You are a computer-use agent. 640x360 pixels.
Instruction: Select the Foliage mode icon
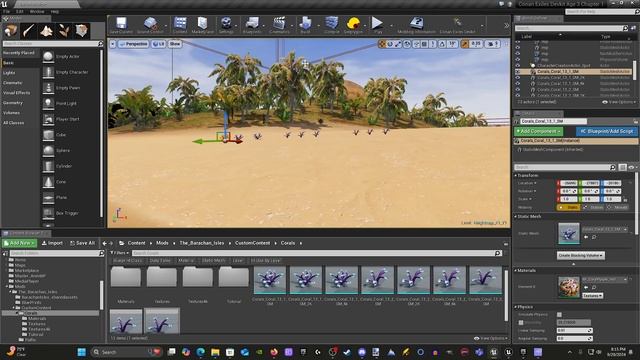click(x=64, y=31)
